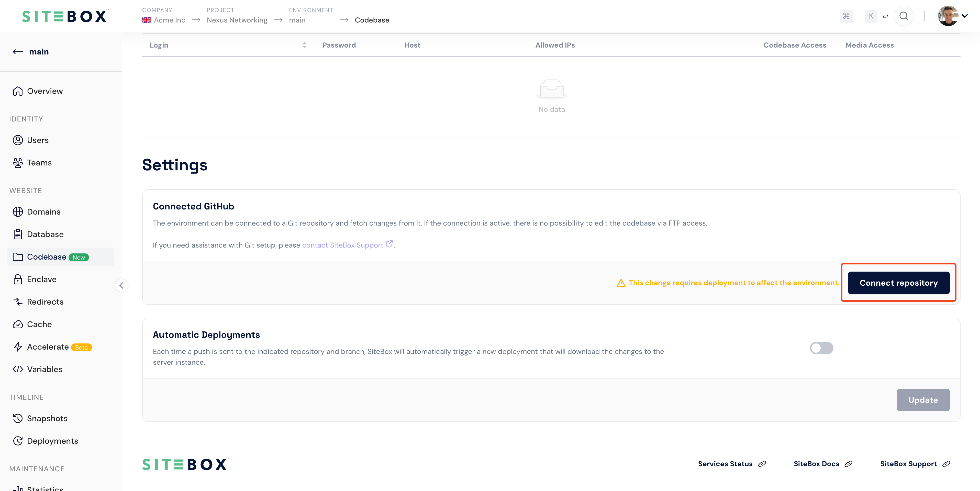Click the Teams group icon
Viewport: 980px width, 491px height.
[x=18, y=163]
